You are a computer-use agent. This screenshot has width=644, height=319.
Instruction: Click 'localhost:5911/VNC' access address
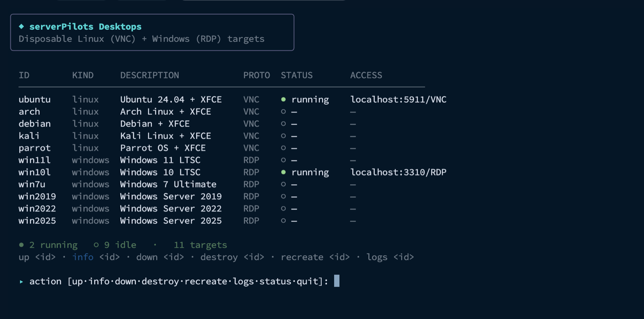(x=398, y=99)
